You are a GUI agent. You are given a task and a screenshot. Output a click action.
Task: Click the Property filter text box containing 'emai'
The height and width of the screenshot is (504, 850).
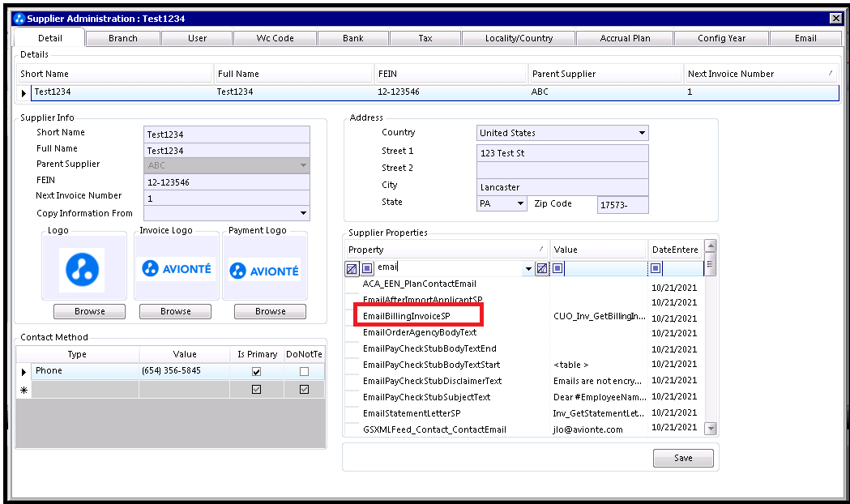click(x=448, y=267)
